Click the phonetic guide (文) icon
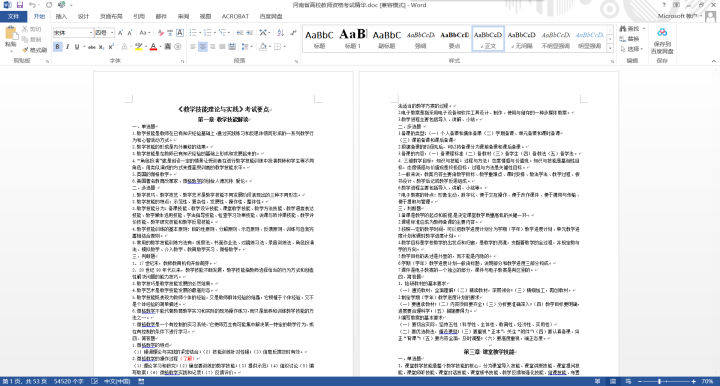The image size is (720, 386). [x=170, y=33]
